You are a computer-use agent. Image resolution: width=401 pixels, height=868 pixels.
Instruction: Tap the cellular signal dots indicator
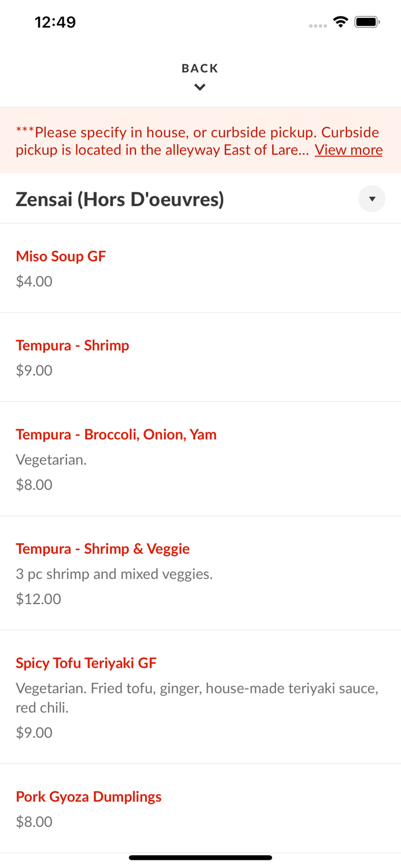coord(318,25)
